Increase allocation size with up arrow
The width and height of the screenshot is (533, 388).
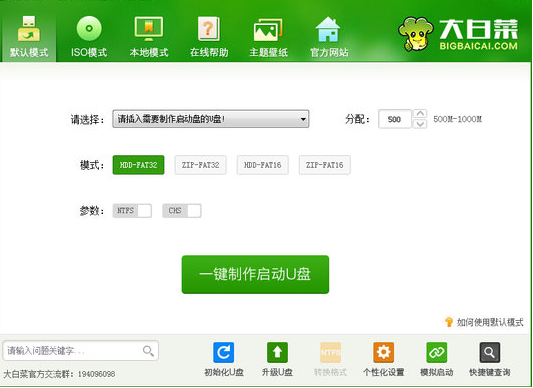[x=420, y=114]
